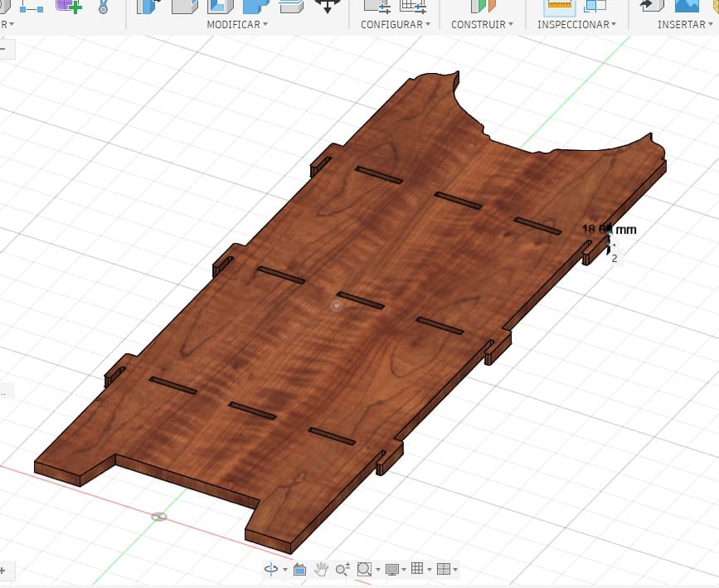Click the Zoom Window fit icon
The width and height of the screenshot is (719, 588).
[363, 569]
